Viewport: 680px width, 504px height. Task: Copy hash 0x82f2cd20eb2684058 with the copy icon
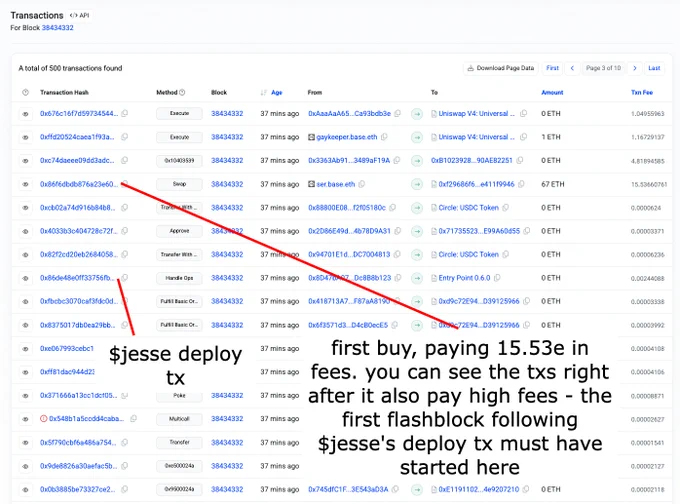pos(124,254)
